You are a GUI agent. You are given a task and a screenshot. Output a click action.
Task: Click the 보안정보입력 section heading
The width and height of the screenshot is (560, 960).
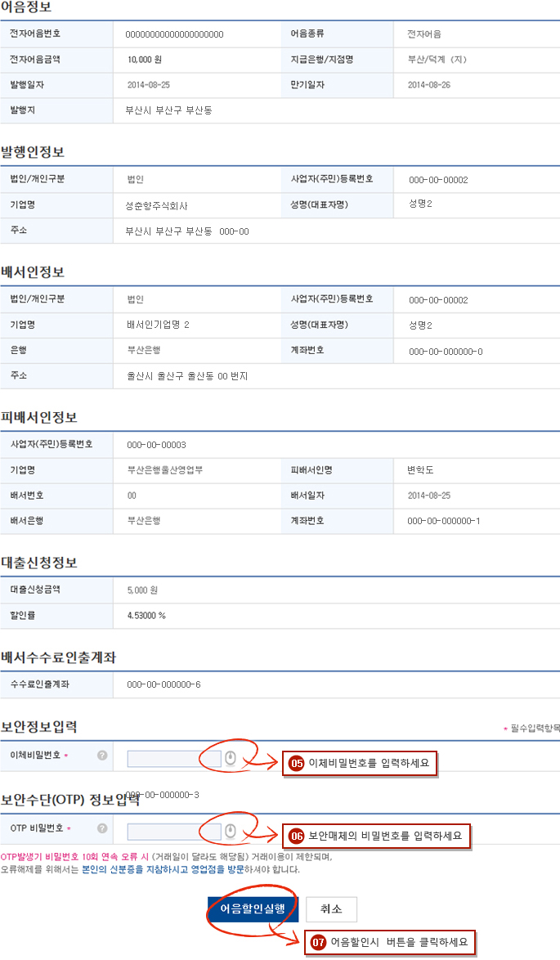point(39,727)
